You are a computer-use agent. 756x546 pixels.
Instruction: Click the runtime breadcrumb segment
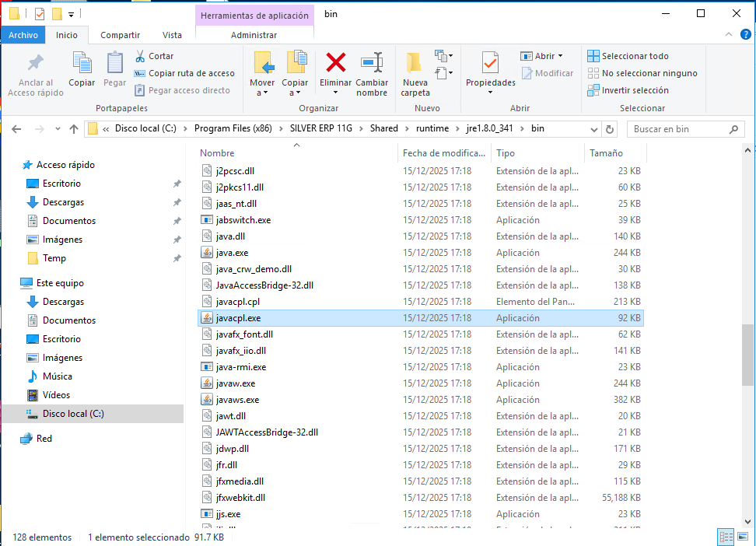[x=432, y=128]
